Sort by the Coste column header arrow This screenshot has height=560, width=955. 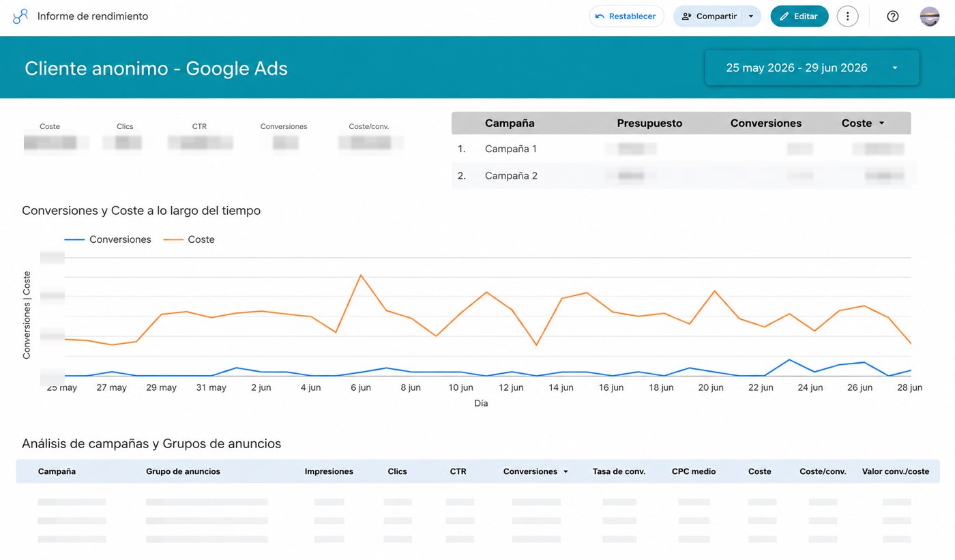[881, 123]
